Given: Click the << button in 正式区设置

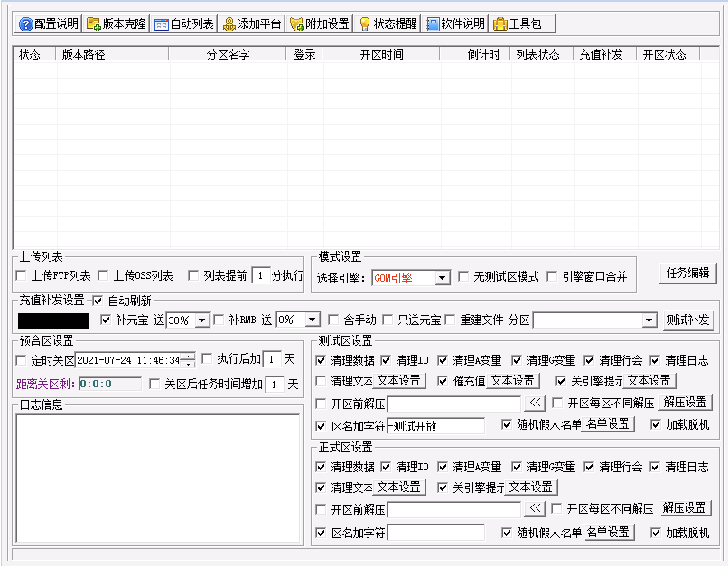Looking at the screenshot, I should tap(535, 508).
